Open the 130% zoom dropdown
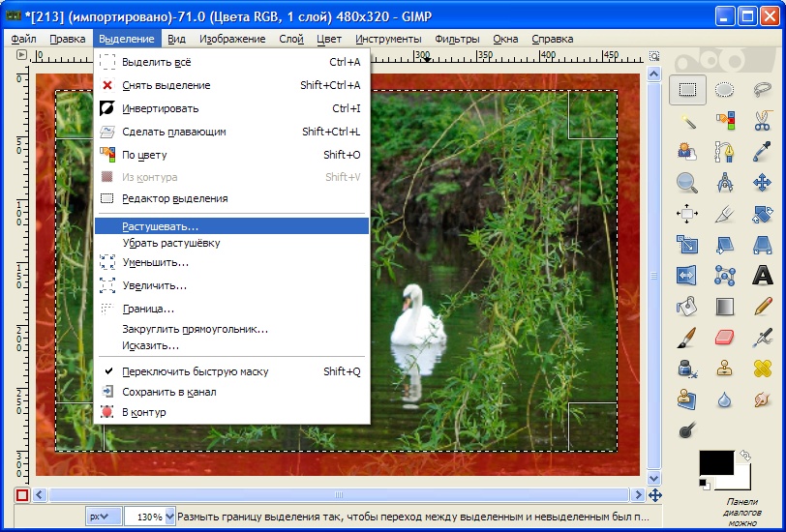 tap(170, 516)
